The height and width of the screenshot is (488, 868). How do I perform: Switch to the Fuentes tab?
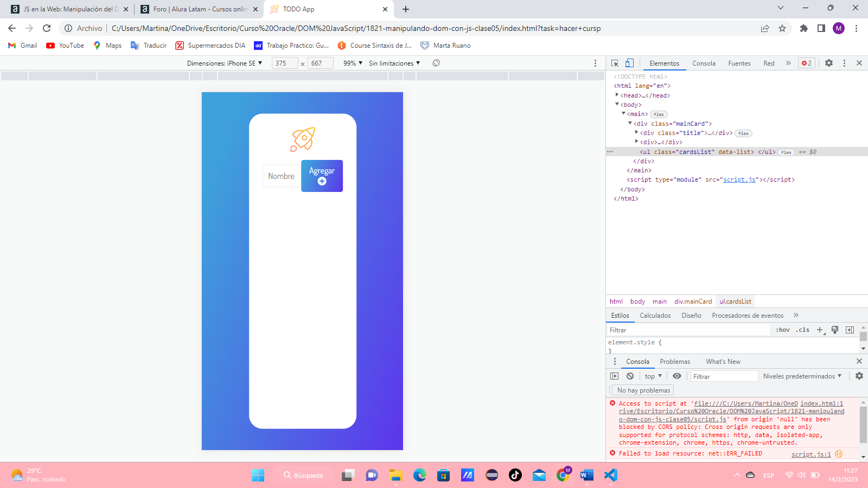tap(739, 63)
